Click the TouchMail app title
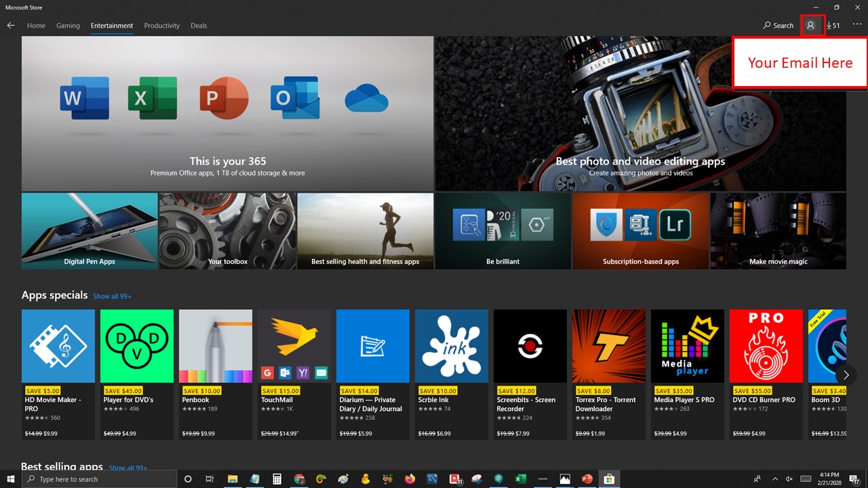 [x=277, y=400]
